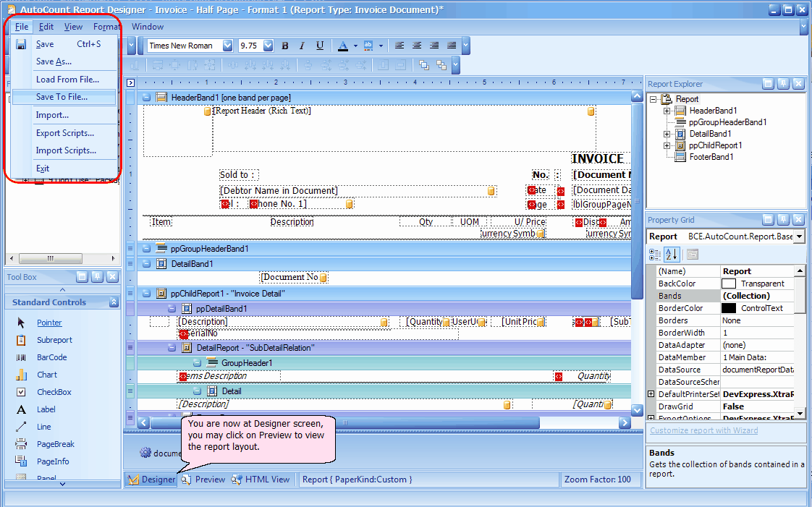Click the Pointer link in Tool Box
812x507 pixels.
[x=49, y=323]
